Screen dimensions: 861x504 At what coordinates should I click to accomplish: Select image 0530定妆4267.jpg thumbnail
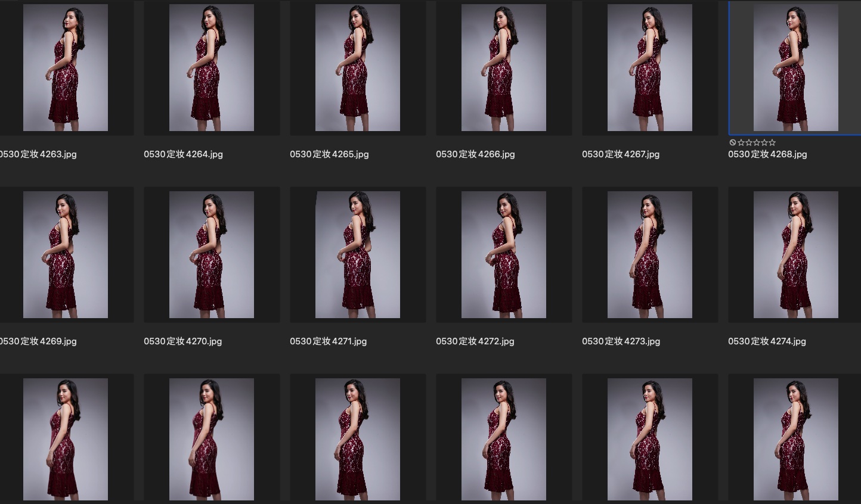[650, 68]
